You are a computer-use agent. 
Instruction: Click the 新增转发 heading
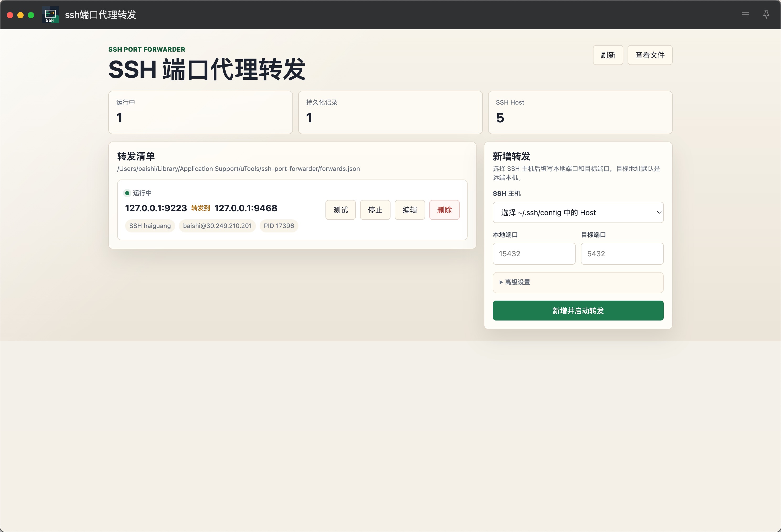coord(511,156)
